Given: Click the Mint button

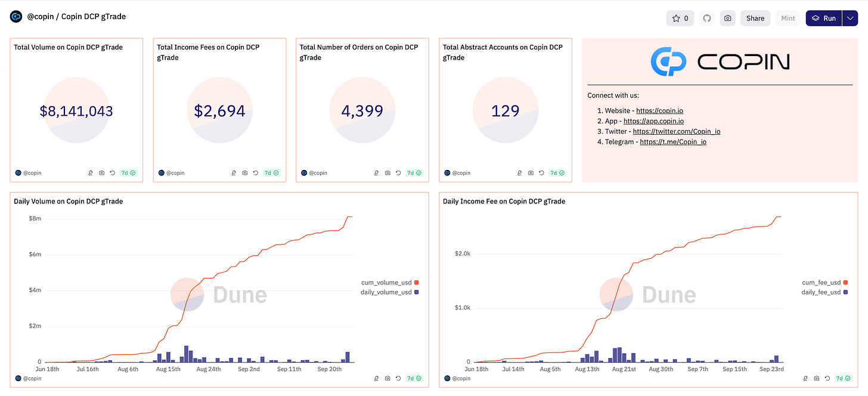Looking at the screenshot, I should (x=788, y=18).
